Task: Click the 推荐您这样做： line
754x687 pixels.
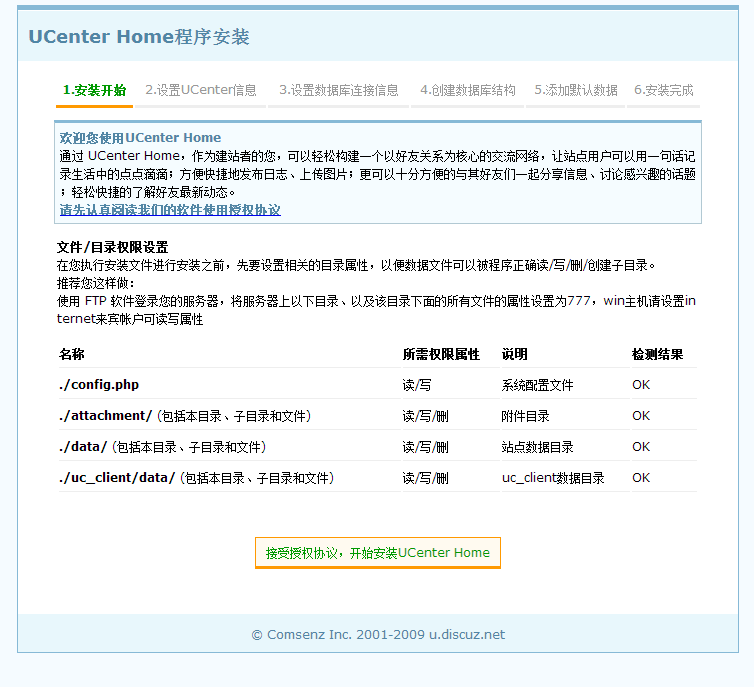Action: (96, 283)
